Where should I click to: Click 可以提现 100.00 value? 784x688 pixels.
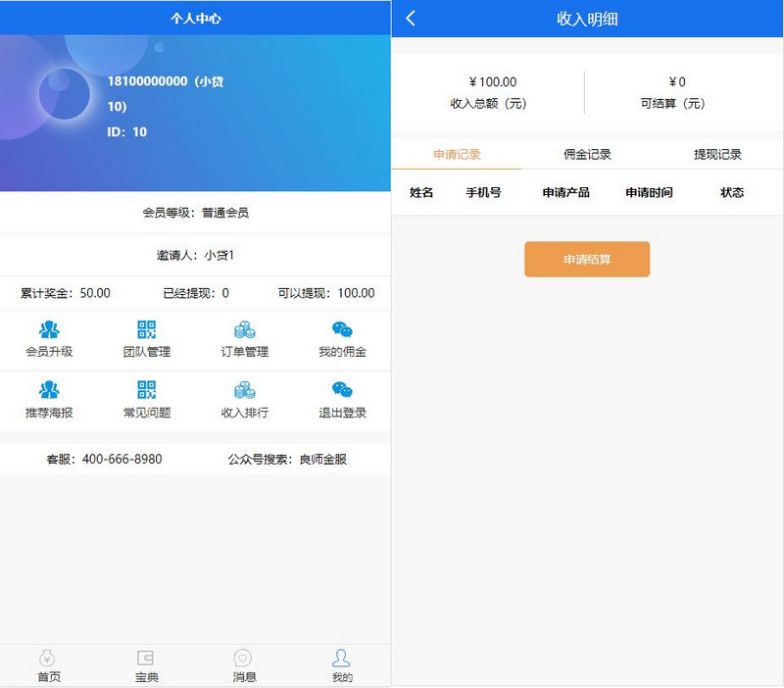tap(356, 293)
